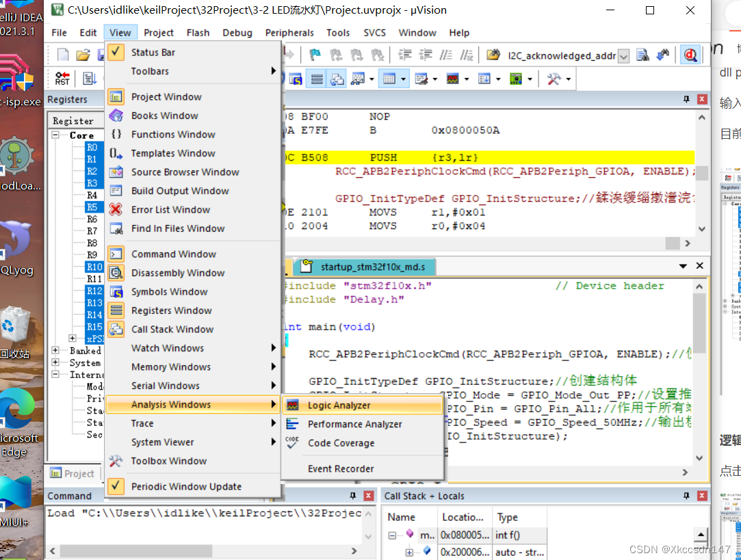Close the Call Stack + Locals panel
Screen dimensions: 741x560
[702, 496]
